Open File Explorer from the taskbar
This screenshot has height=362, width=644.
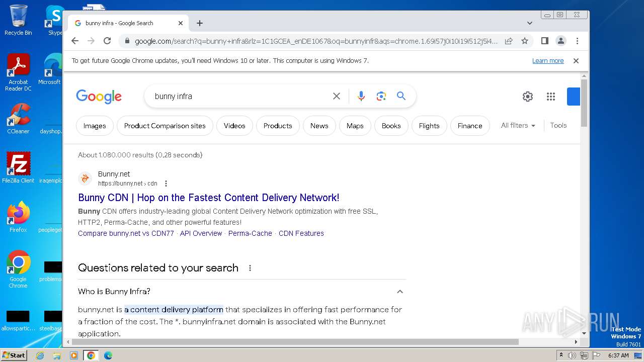pyautogui.click(x=57, y=355)
